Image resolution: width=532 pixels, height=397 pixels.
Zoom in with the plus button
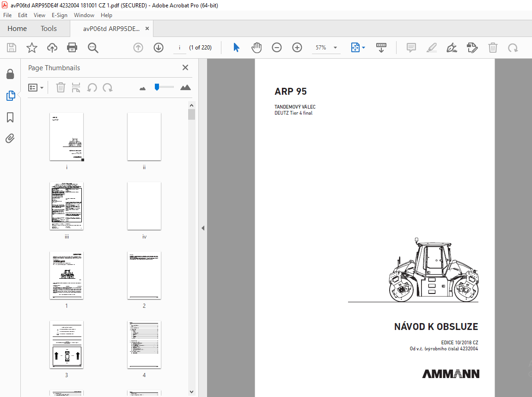point(297,48)
